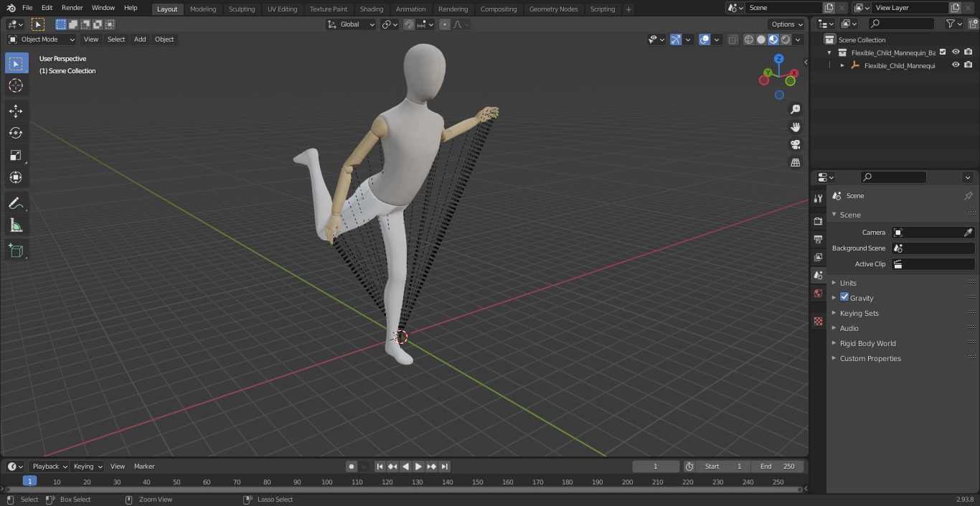This screenshot has height=506, width=980.
Task: Pin the Scene properties panel
Action: [968, 195]
